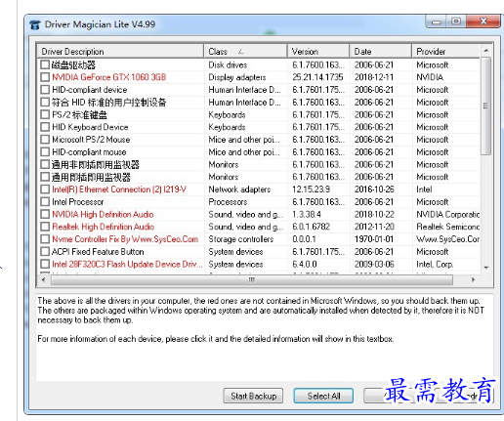Tick Realtek High Definition Audio checkbox

click(x=45, y=227)
